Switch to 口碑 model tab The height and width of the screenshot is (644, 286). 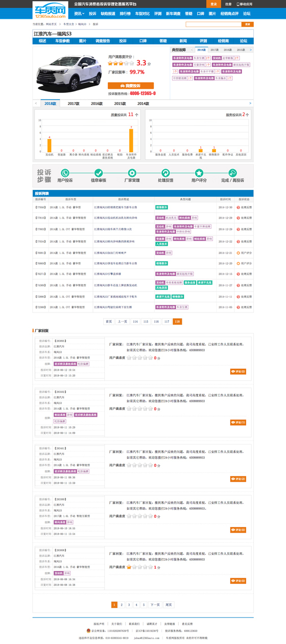click(143, 41)
